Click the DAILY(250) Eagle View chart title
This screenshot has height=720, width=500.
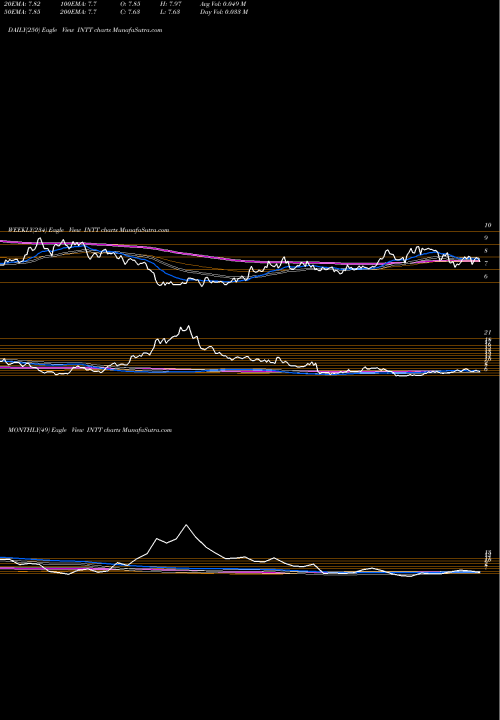pos(85,30)
